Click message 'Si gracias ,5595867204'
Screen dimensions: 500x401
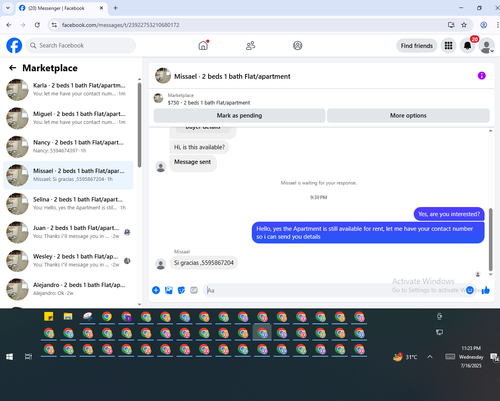point(204,263)
